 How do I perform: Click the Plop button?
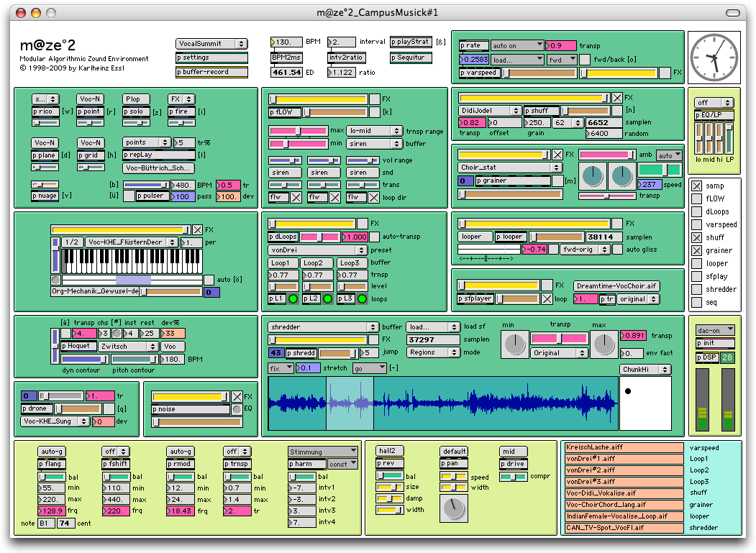pyautogui.click(x=136, y=99)
